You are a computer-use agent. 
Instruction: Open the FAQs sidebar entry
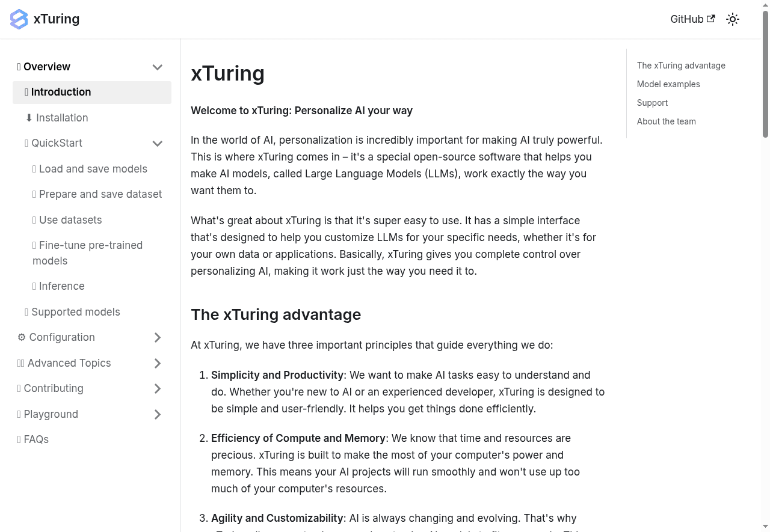pos(35,439)
